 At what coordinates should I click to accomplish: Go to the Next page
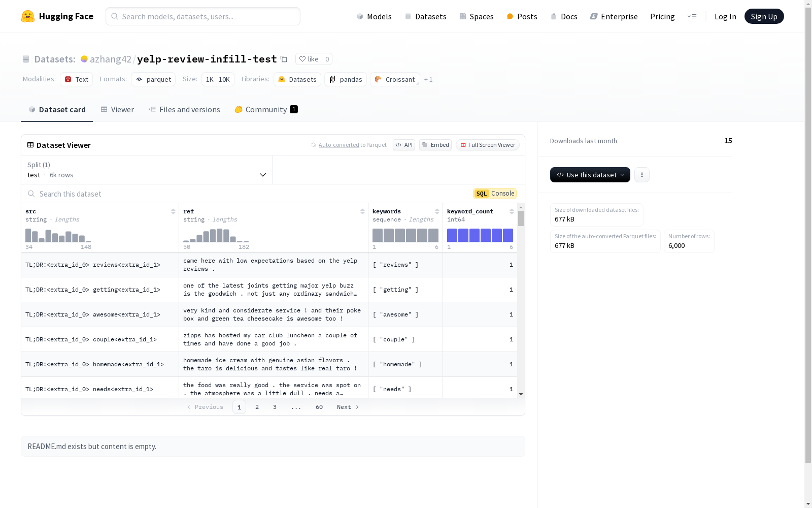(x=348, y=407)
